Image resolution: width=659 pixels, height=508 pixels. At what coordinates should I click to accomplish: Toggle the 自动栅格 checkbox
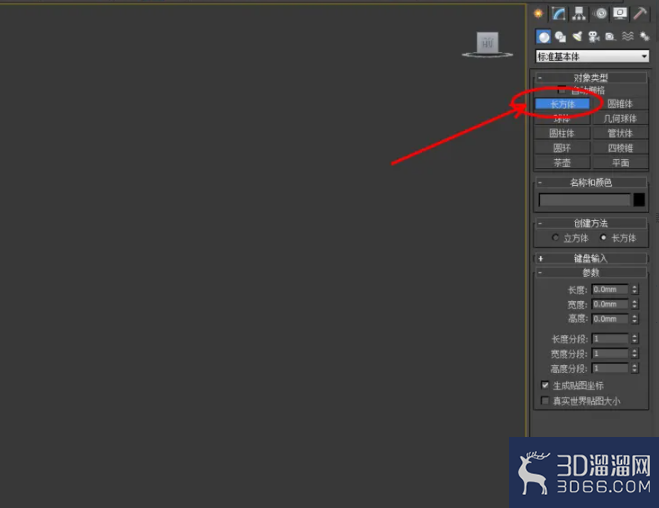[x=561, y=89]
